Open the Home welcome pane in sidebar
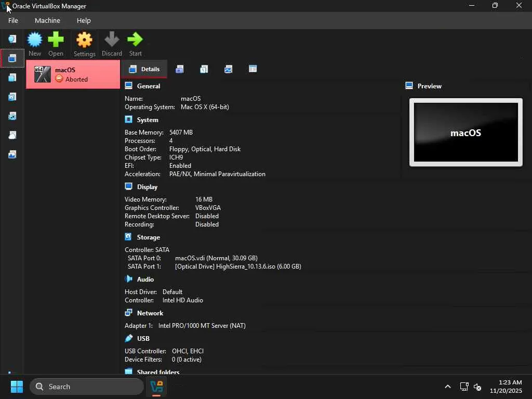 click(x=12, y=39)
